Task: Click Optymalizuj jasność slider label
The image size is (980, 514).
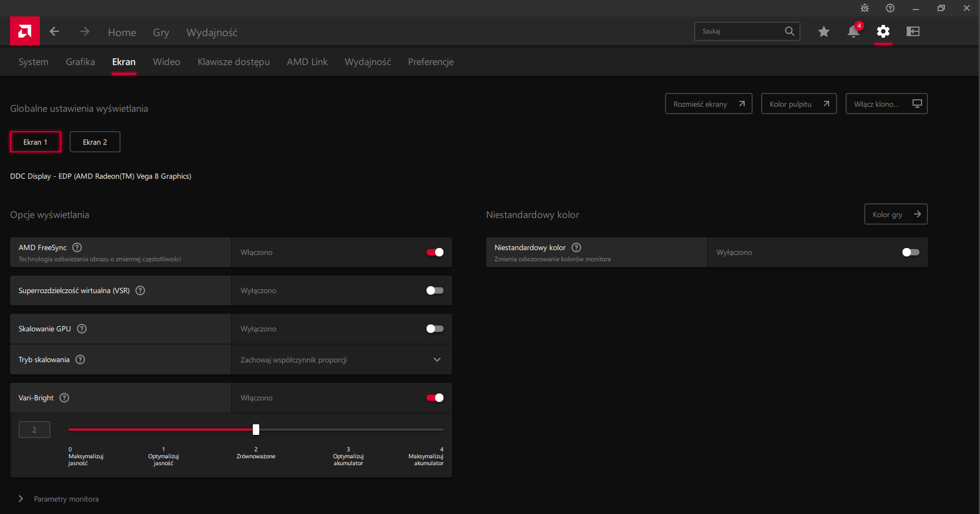Action: [164, 460]
